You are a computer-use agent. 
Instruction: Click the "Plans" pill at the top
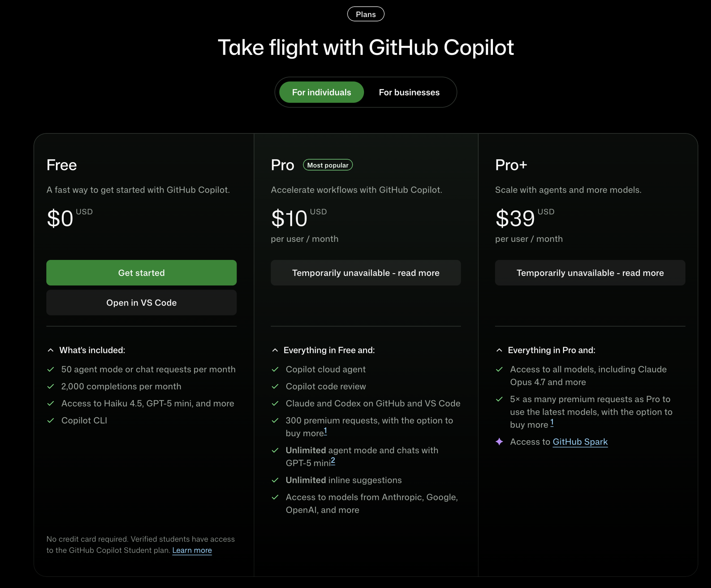pyautogui.click(x=365, y=14)
